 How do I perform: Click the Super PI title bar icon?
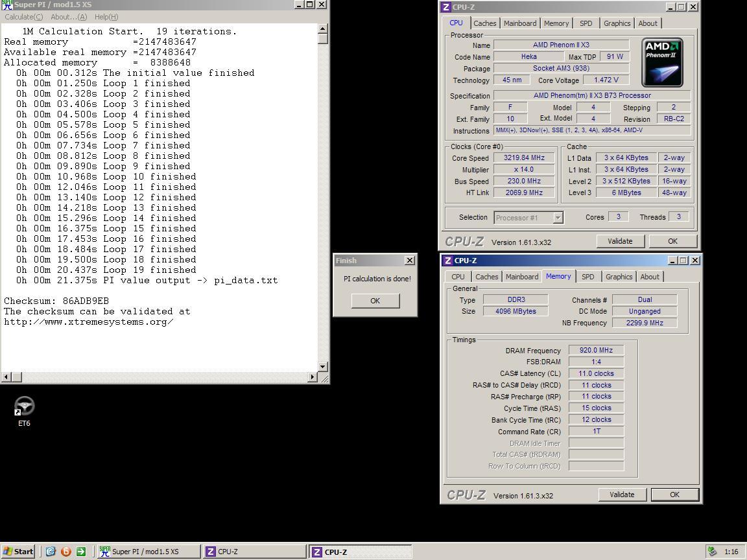tap(6, 5)
